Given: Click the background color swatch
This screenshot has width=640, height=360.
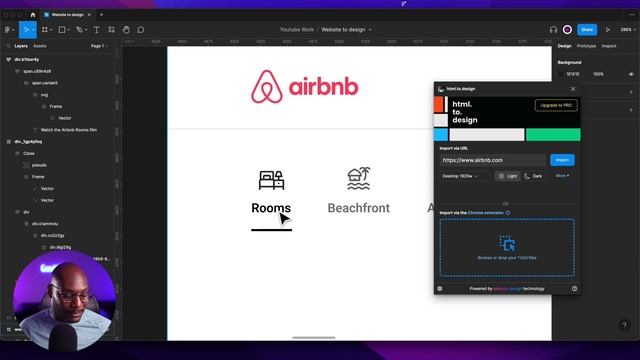Looking at the screenshot, I should coord(560,74).
